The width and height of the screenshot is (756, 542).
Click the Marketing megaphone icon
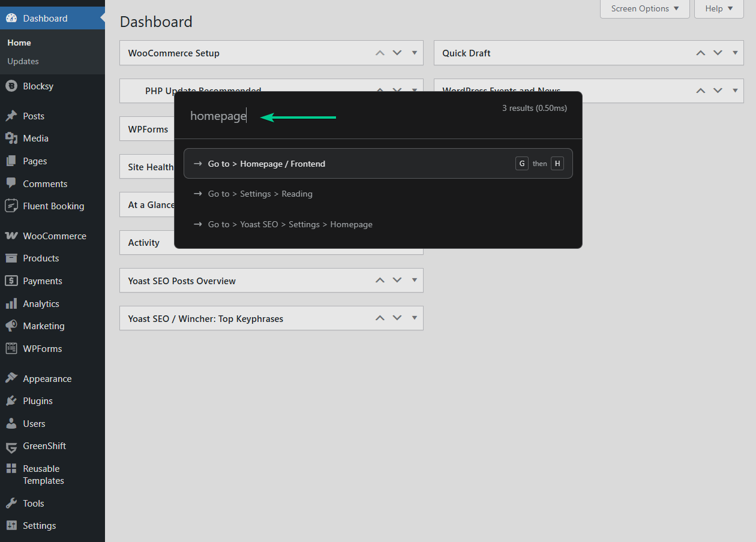pyautogui.click(x=11, y=326)
